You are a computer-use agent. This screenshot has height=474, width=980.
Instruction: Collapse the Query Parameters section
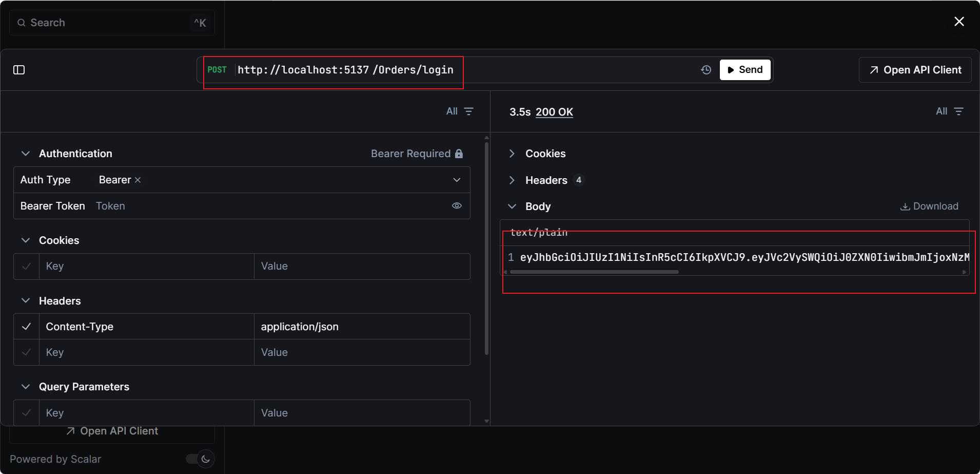pos(26,387)
